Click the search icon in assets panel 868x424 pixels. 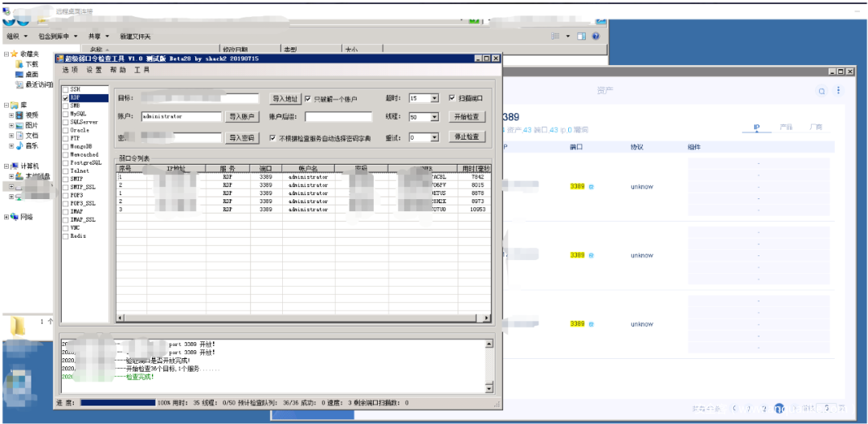click(x=822, y=92)
